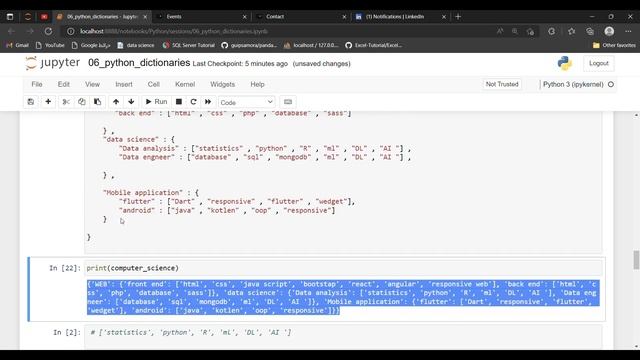
Task: Click the kernel idle indicator circle
Action: 611,84
